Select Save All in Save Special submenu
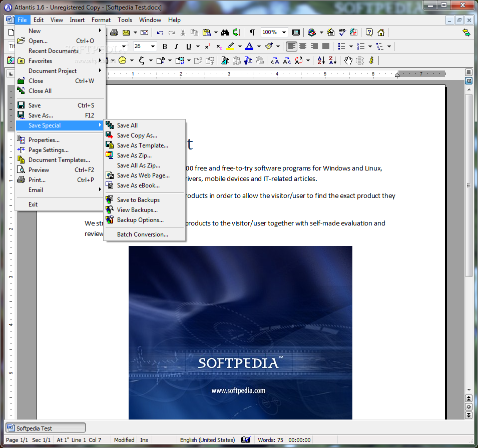This screenshot has width=478, height=448. click(145, 125)
